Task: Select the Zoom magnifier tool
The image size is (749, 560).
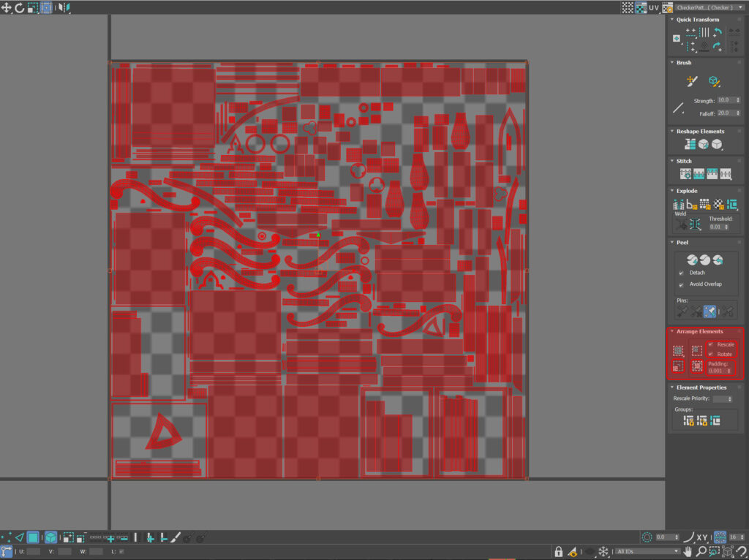Action: coord(701,551)
